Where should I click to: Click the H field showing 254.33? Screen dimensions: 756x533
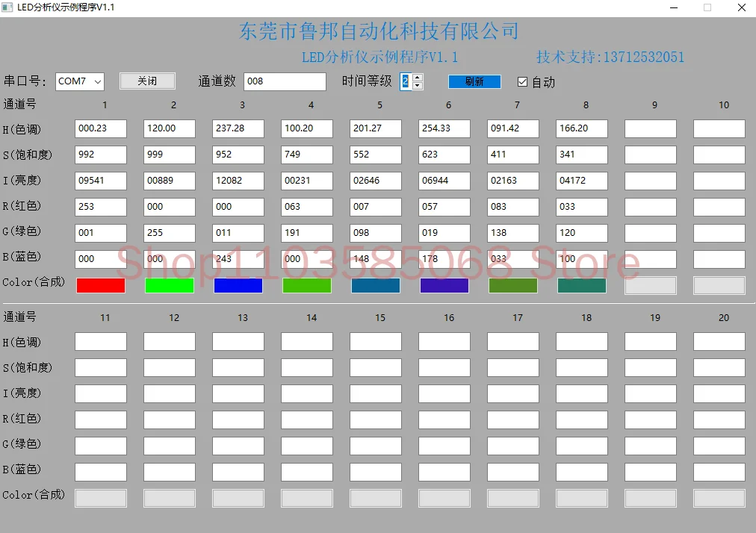(444, 128)
